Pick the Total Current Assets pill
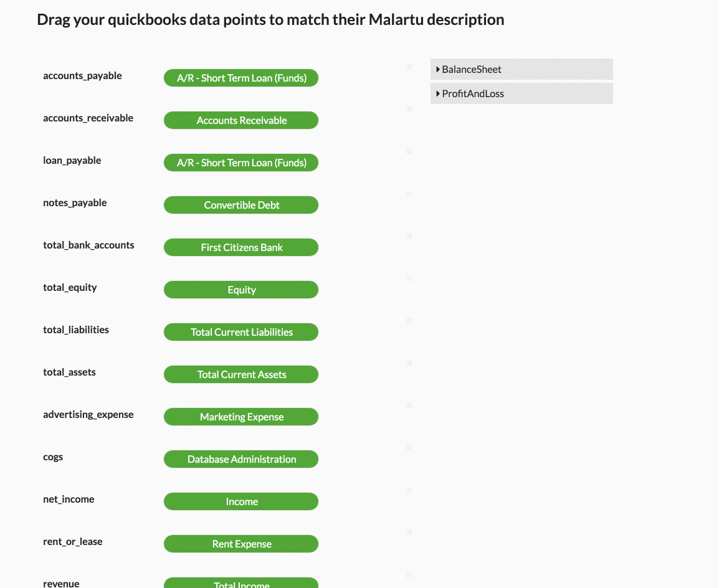This screenshot has width=719, height=588. click(241, 374)
